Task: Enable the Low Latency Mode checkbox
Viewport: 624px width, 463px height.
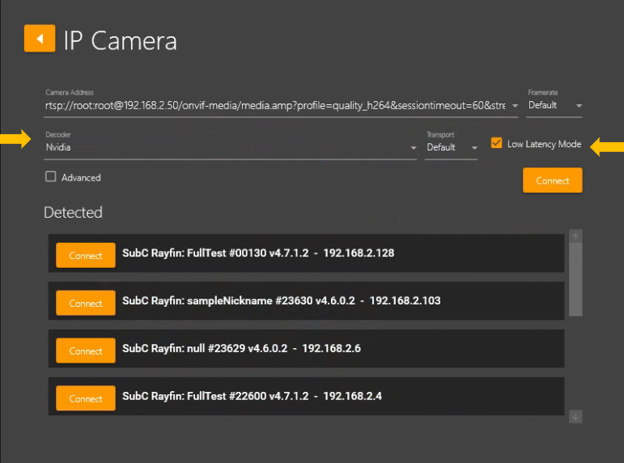Action: click(497, 144)
